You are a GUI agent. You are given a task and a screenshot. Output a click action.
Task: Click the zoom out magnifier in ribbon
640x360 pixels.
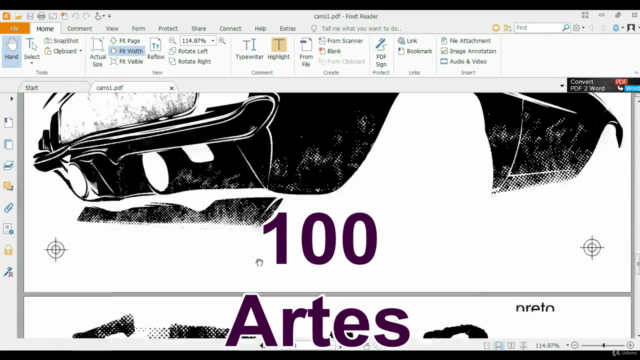click(173, 41)
